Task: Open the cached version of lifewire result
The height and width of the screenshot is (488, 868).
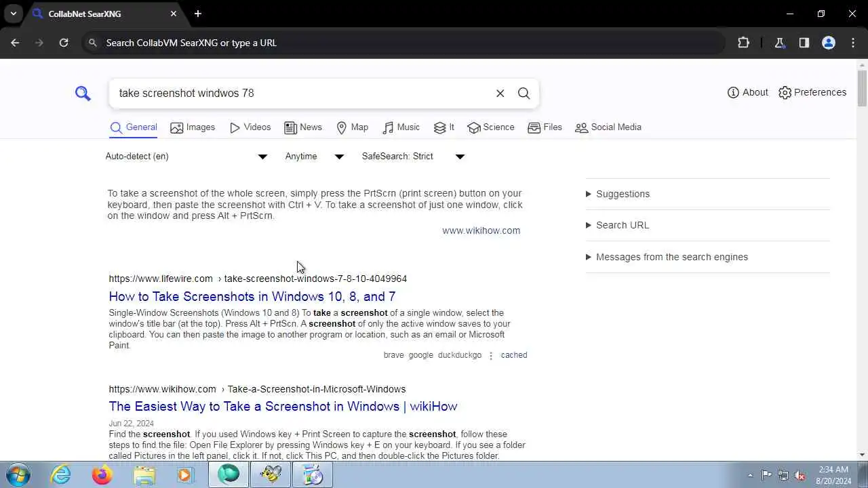Action: pos(513,355)
